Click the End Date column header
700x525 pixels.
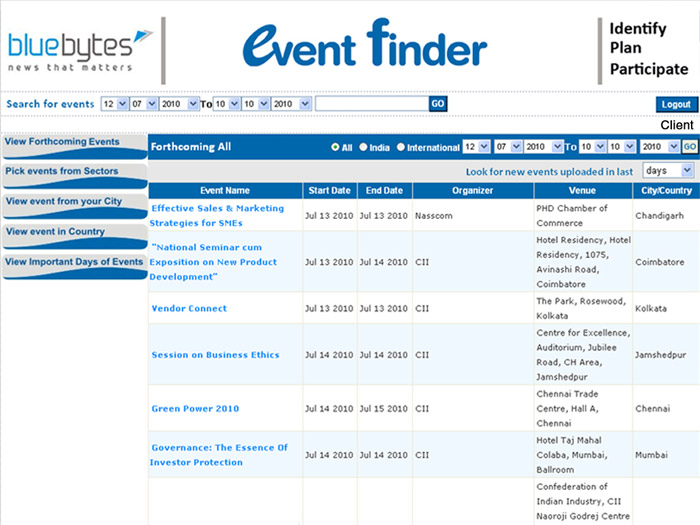coord(384,191)
